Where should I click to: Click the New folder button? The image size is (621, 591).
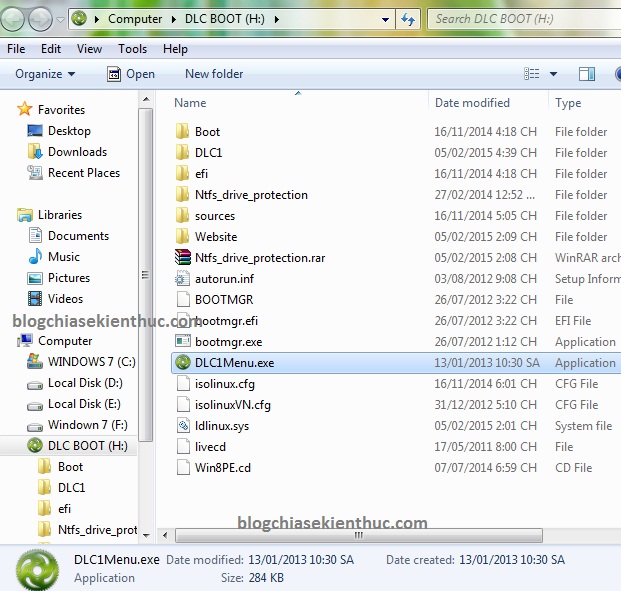(x=214, y=74)
